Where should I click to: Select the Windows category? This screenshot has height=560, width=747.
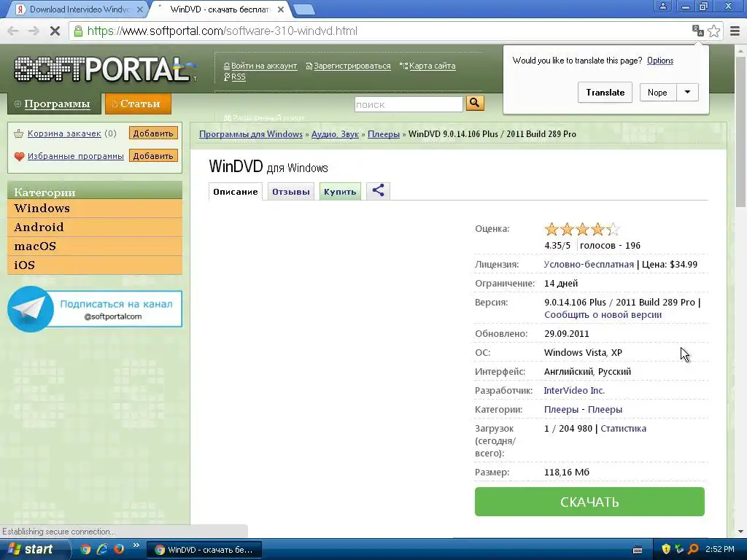[95, 208]
